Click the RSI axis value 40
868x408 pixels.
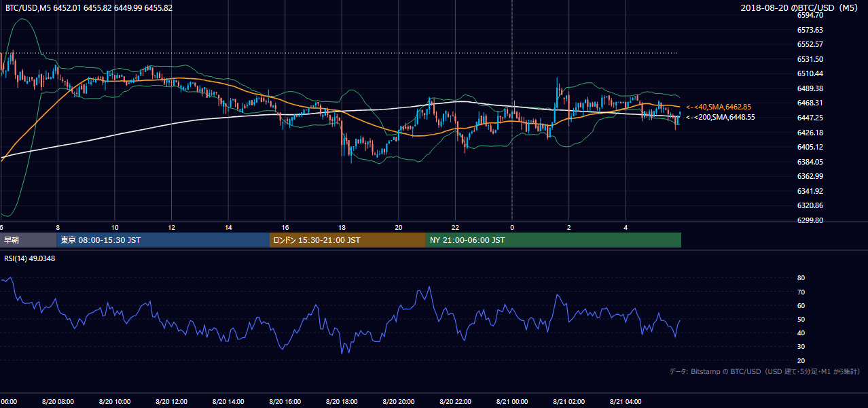click(801, 333)
